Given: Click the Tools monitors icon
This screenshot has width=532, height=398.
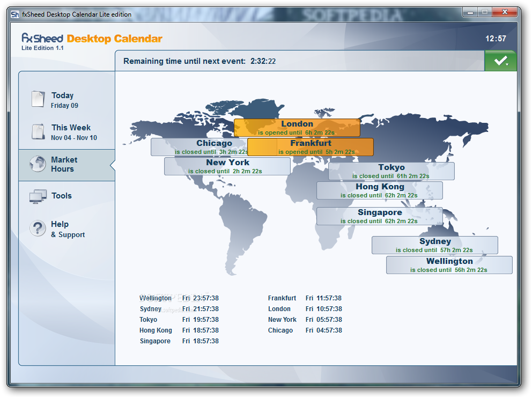Looking at the screenshot, I should (x=38, y=196).
